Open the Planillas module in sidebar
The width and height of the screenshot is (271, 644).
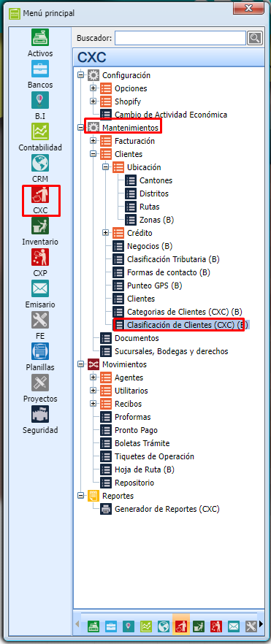(x=40, y=357)
